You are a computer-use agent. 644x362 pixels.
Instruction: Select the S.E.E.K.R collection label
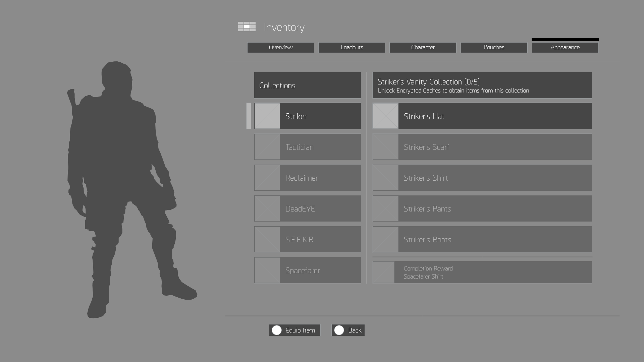(299, 240)
